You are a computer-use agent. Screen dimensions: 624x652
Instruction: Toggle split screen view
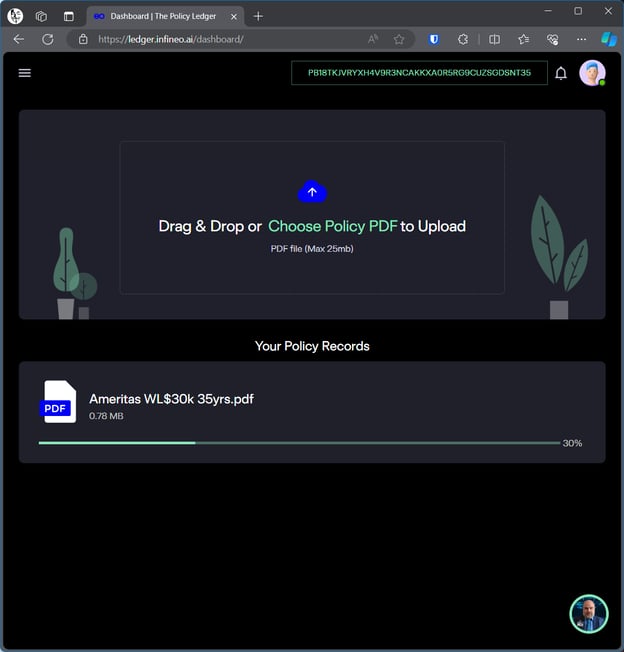[494, 40]
